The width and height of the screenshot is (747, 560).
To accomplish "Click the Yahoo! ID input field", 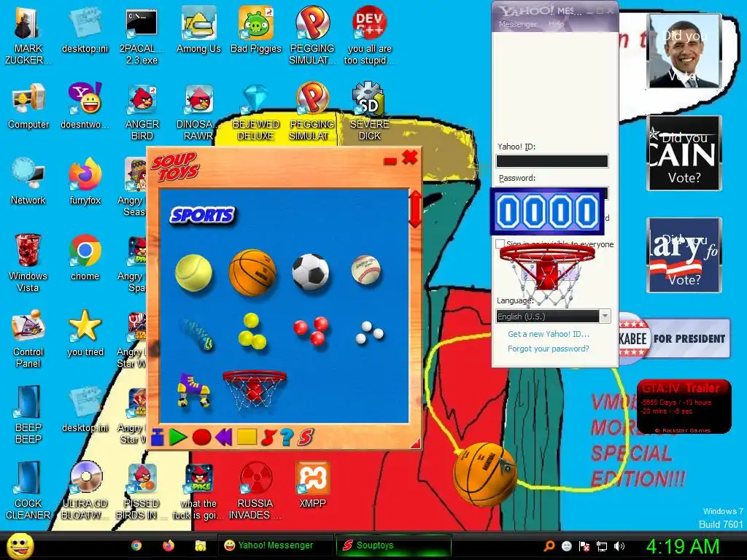I will 552,161.
